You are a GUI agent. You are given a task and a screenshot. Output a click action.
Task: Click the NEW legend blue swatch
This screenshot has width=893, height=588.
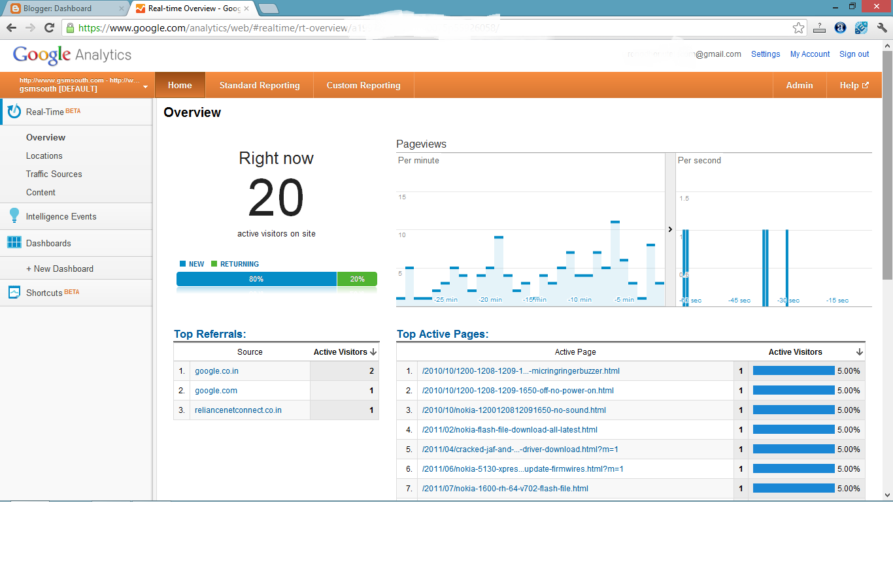183,264
